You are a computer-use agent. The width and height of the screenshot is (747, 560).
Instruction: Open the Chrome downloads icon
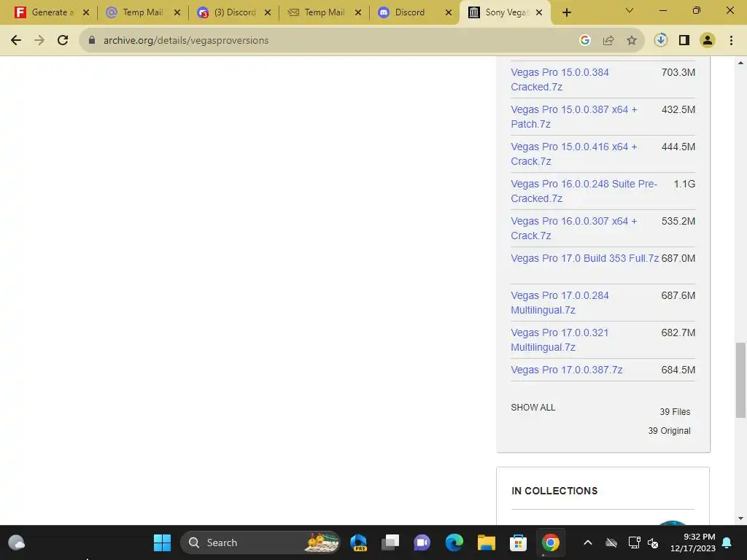(x=660, y=40)
